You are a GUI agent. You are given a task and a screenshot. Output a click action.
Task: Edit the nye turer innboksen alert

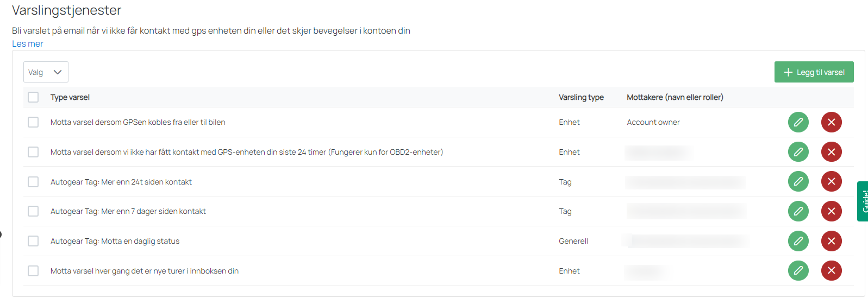[x=798, y=270]
